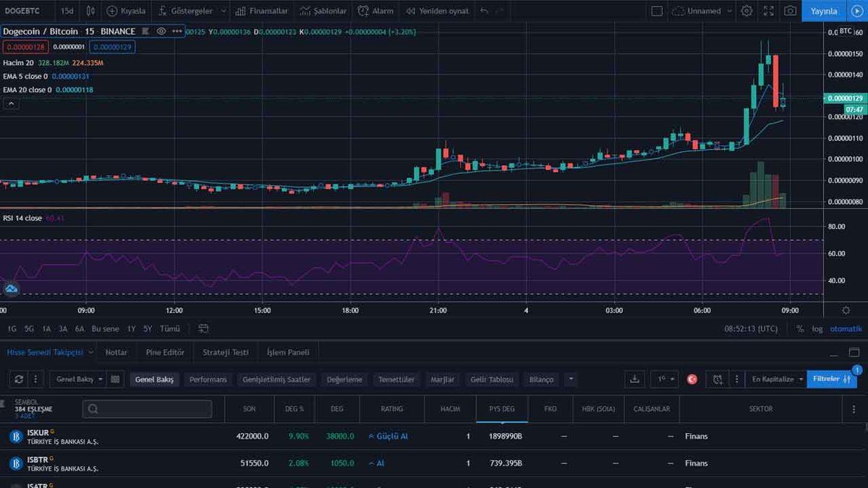Take a chart snapshot with the camera icon
Viewport: 868px width, 488px height.
pos(791,11)
